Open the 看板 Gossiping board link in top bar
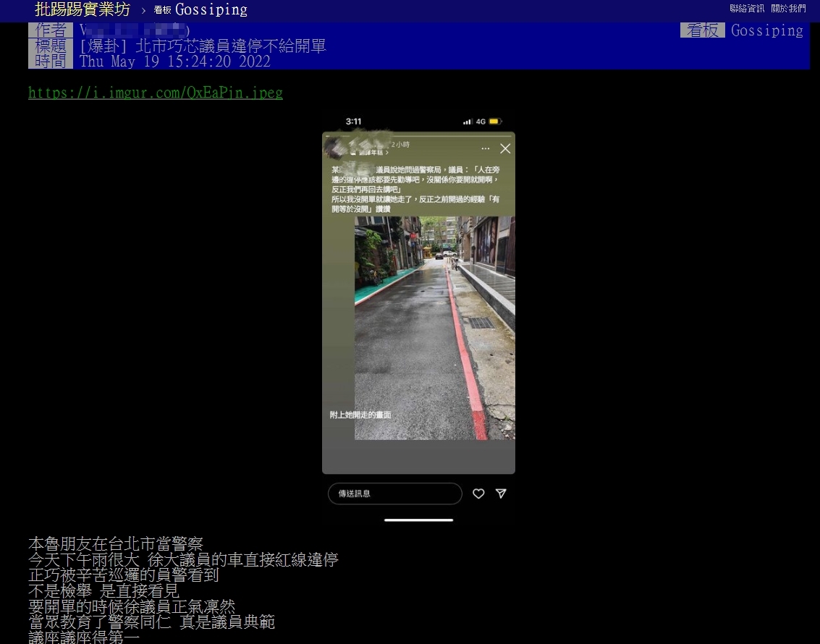This screenshot has height=644, width=820. (200, 9)
